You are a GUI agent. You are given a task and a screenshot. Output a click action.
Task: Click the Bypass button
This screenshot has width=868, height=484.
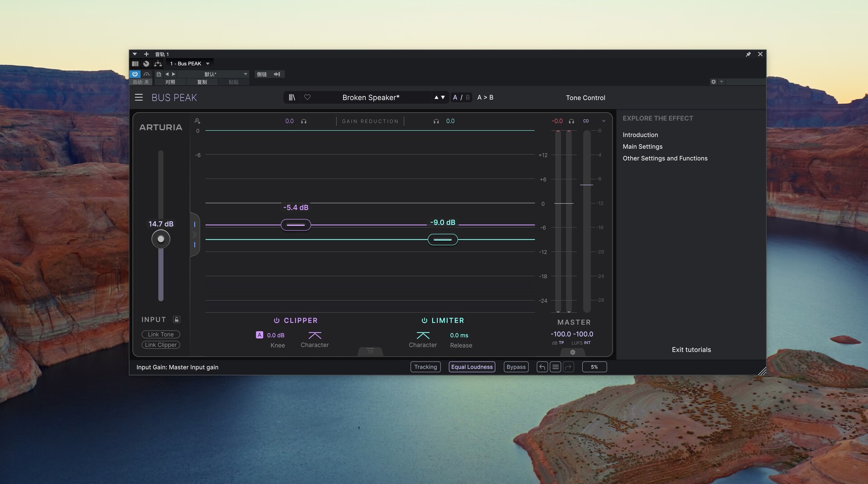[516, 367]
